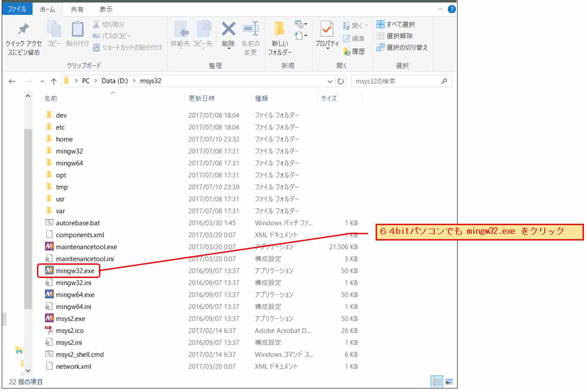587x392 pixels.
Task: Open the ファイル (File) menu tab
Action: click(x=17, y=9)
